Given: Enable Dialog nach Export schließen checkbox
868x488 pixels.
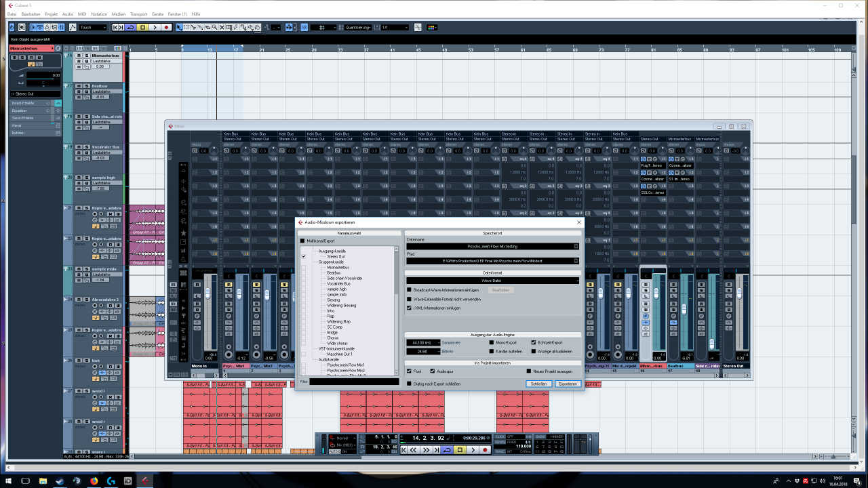Looking at the screenshot, I should 409,384.
